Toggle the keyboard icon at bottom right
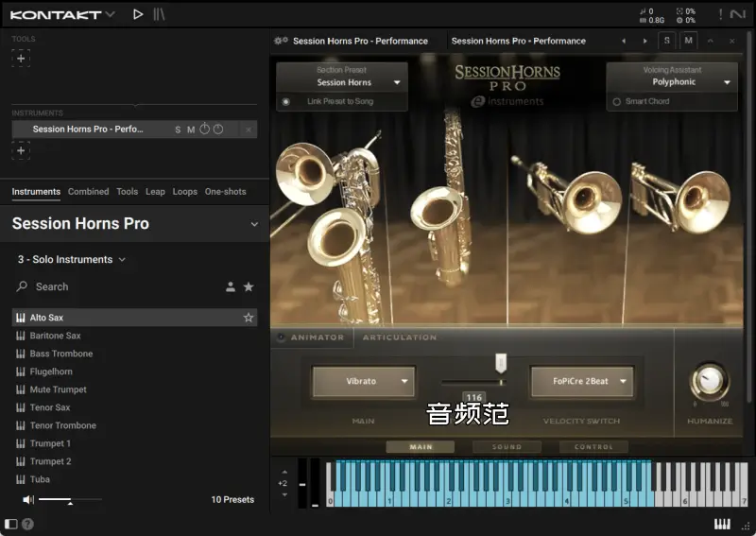756x536 pixels. point(722,524)
